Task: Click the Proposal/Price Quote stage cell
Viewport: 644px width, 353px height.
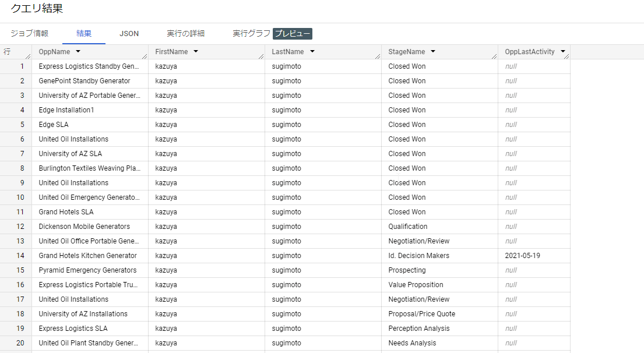Action: point(421,314)
